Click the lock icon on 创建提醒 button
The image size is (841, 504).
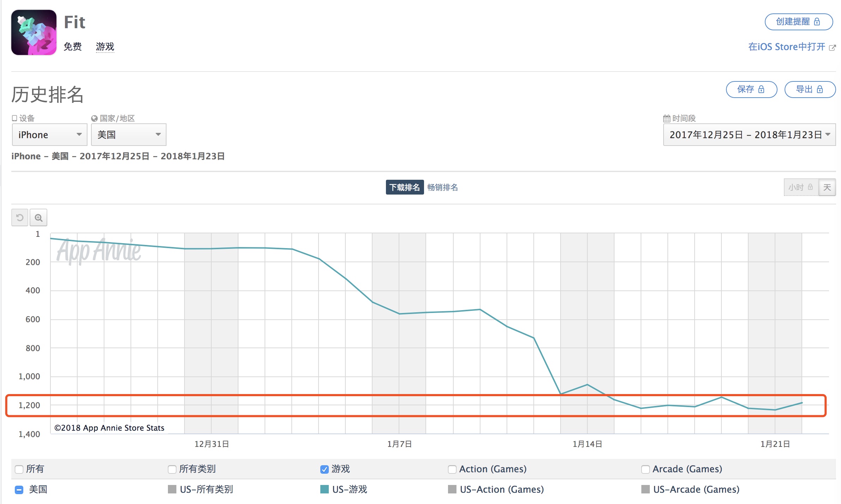(817, 22)
